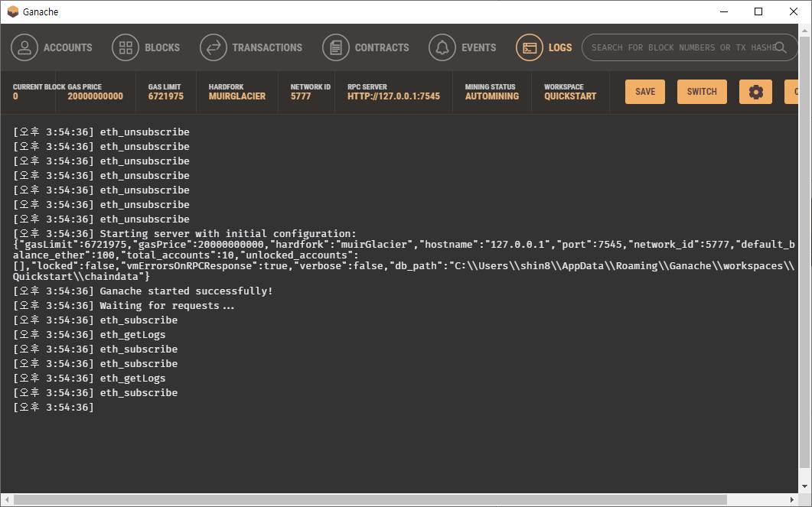Click the QUICKSTART workspace name
This screenshot has width=812, height=507.
[x=570, y=96]
